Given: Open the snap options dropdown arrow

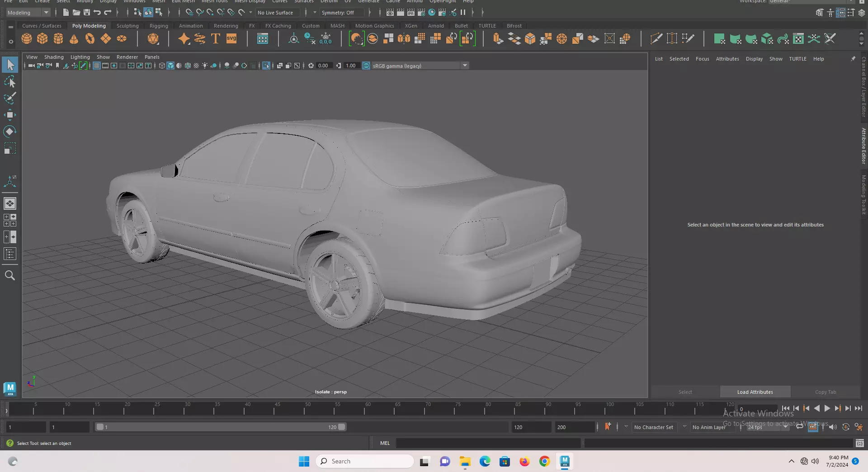Looking at the screenshot, I should click(251, 12).
